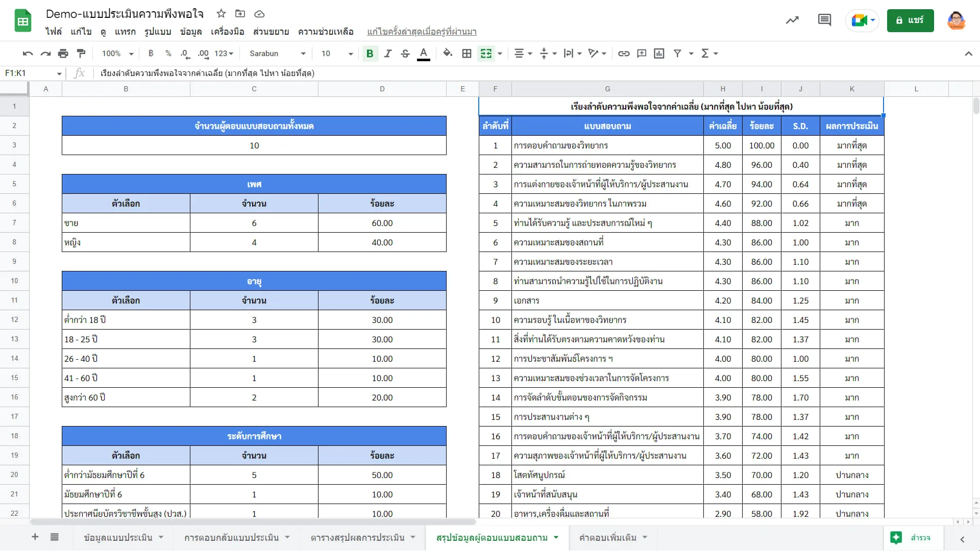The width and height of the screenshot is (980, 551).
Task: Expand the font size 10 dropdown
Action: coord(337,54)
